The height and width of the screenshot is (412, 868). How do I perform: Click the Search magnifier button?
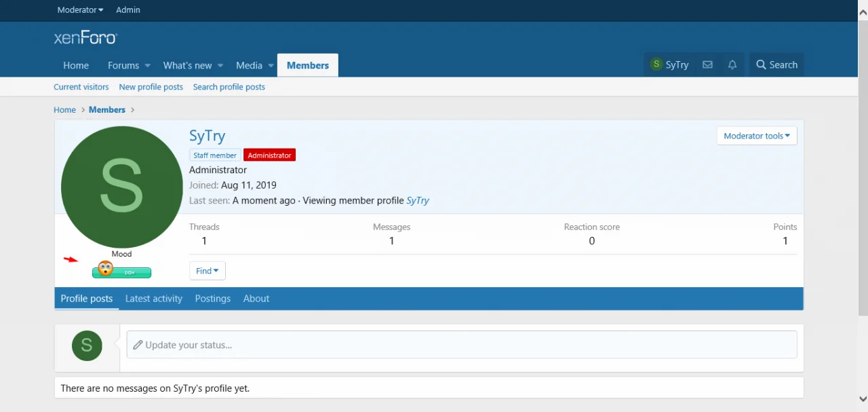[776, 65]
